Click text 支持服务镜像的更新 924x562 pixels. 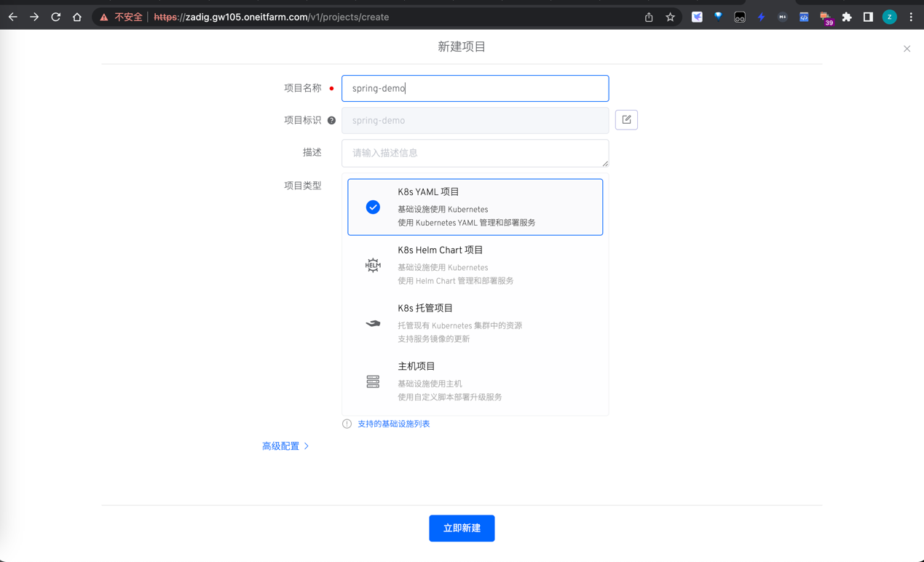(x=433, y=339)
